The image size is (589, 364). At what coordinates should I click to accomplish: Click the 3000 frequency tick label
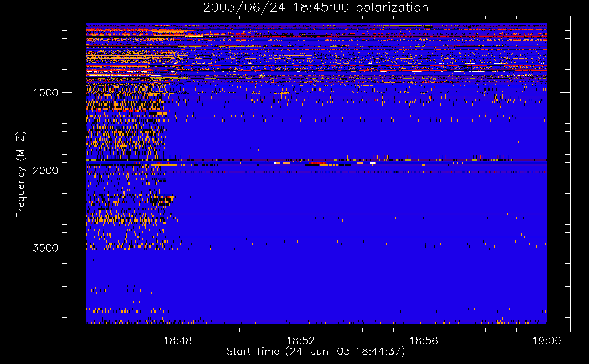click(x=46, y=248)
